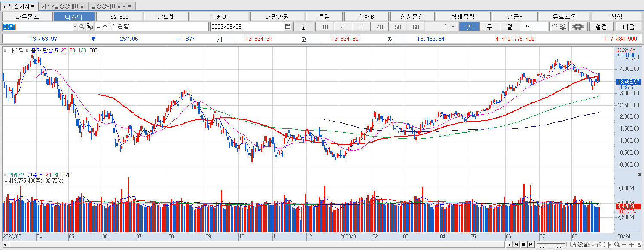
Task: Click the zoom magnifier icon in bottom toolbar
Action: [x=617, y=246]
